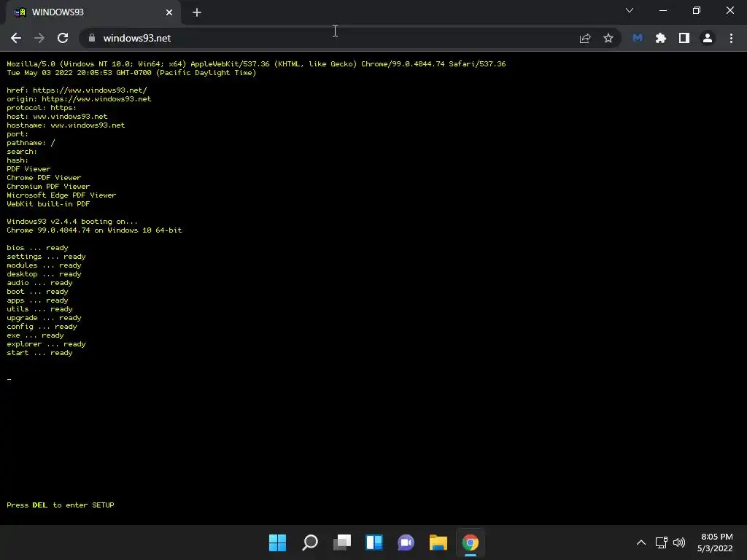Restore down the Chrome window
Image resolution: width=747 pixels, height=560 pixels.
click(x=697, y=10)
